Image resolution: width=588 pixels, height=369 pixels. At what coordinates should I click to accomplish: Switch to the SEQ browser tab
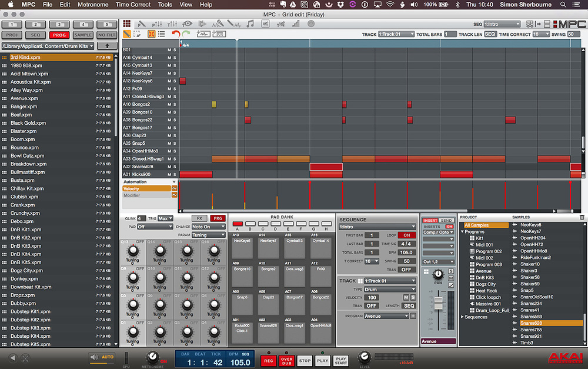click(36, 35)
